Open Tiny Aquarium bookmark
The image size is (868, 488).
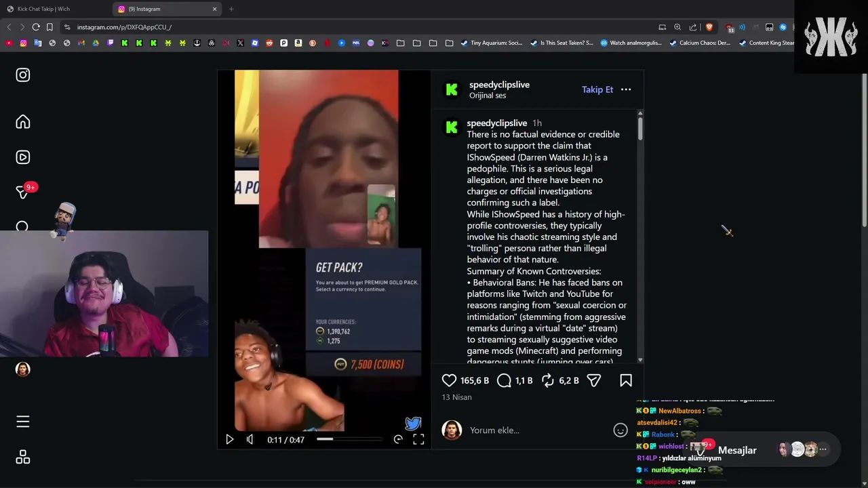pos(492,43)
